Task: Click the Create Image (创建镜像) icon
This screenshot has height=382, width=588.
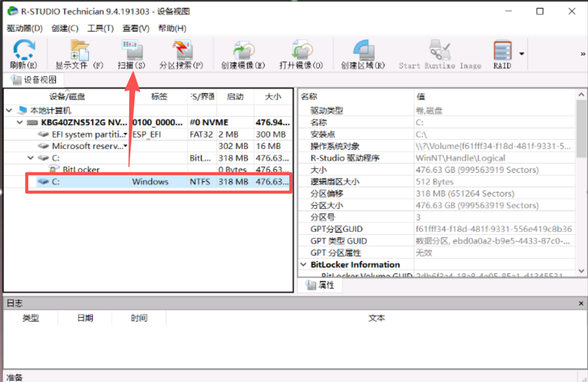Action: tap(243, 54)
